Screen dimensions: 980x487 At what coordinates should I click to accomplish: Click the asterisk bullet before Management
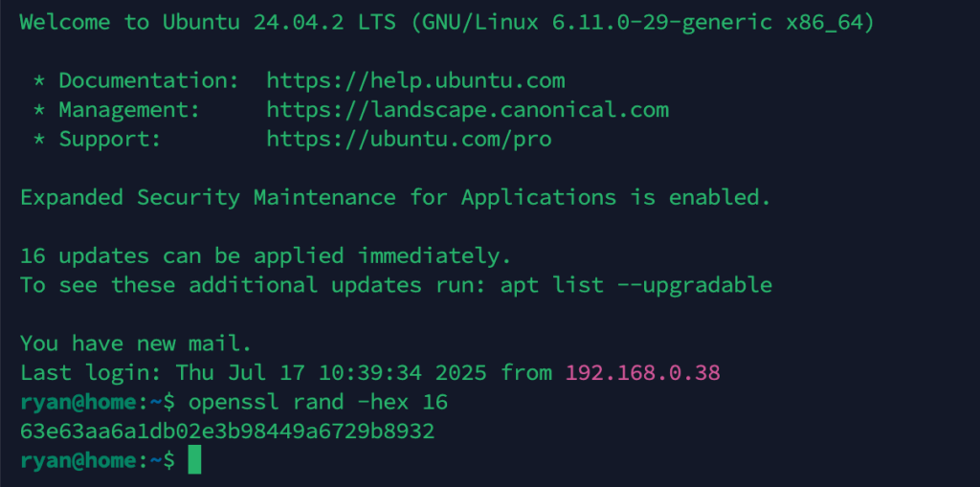pyautogui.click(x=39, y=111)
